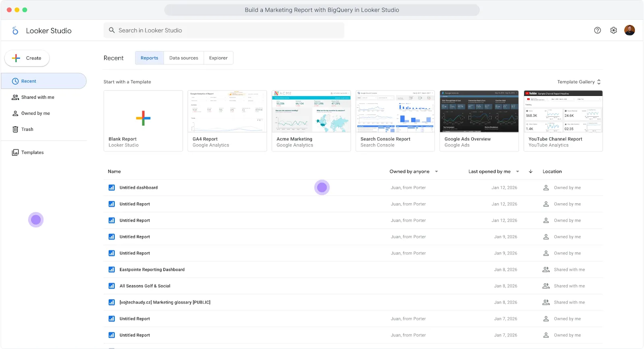Open the settings gear icon

click(613, 30)
